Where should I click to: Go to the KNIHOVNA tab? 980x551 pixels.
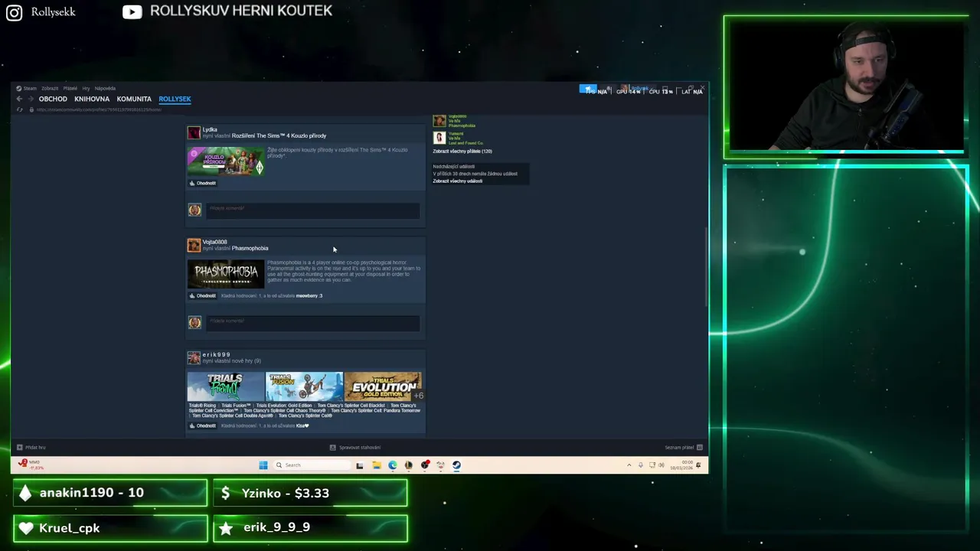[x=92, y=99]
